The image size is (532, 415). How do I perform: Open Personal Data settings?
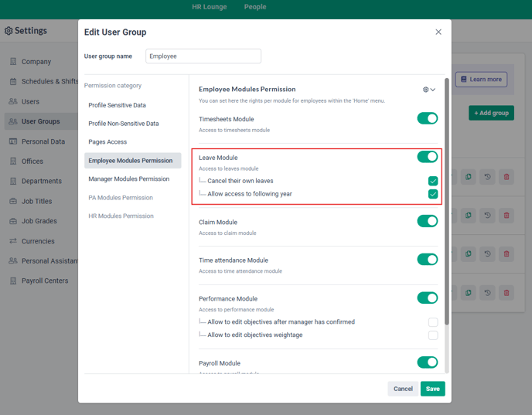pyautogui.click(x=43, y=141)
